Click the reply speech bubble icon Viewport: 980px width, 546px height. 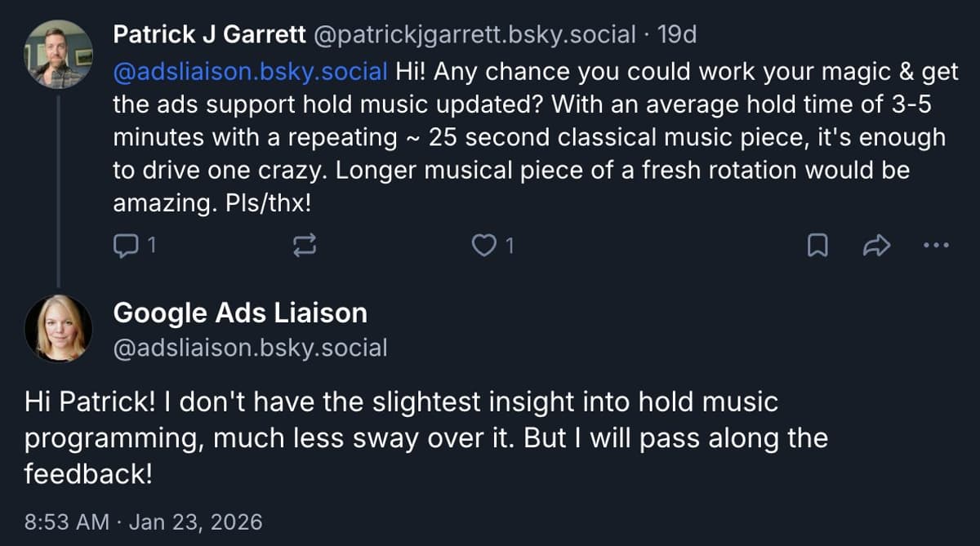123,246
